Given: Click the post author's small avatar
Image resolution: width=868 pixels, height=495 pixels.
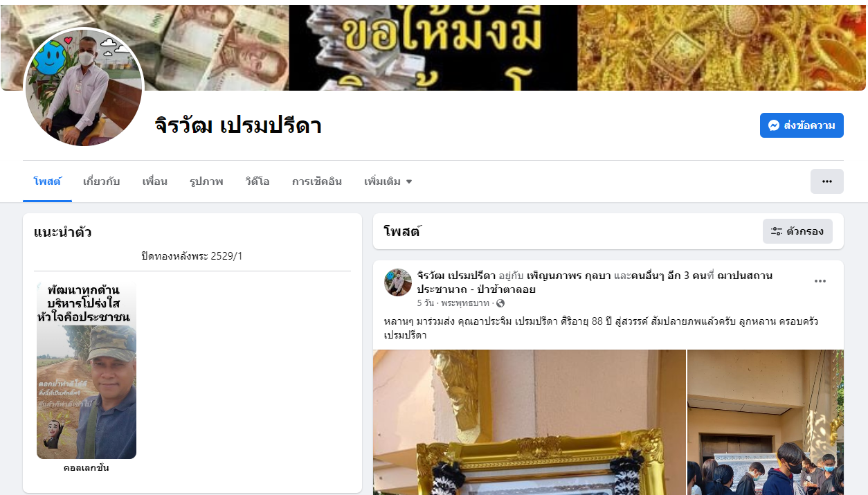Looking at the screenshot, I should pyautogui.click(x=398, y=282).
